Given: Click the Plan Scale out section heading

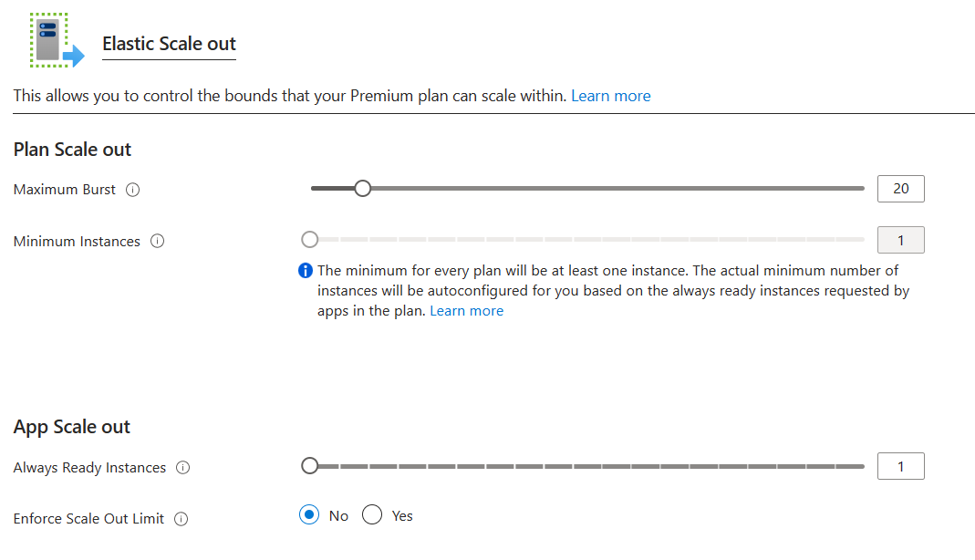Looking at the screenshot, I should click(x=73, y=150).
